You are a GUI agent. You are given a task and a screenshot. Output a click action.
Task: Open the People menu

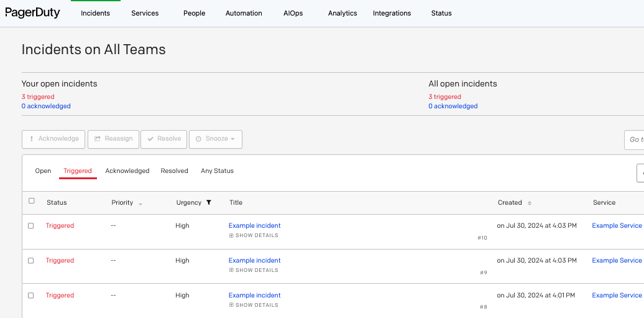click(195, 13)
